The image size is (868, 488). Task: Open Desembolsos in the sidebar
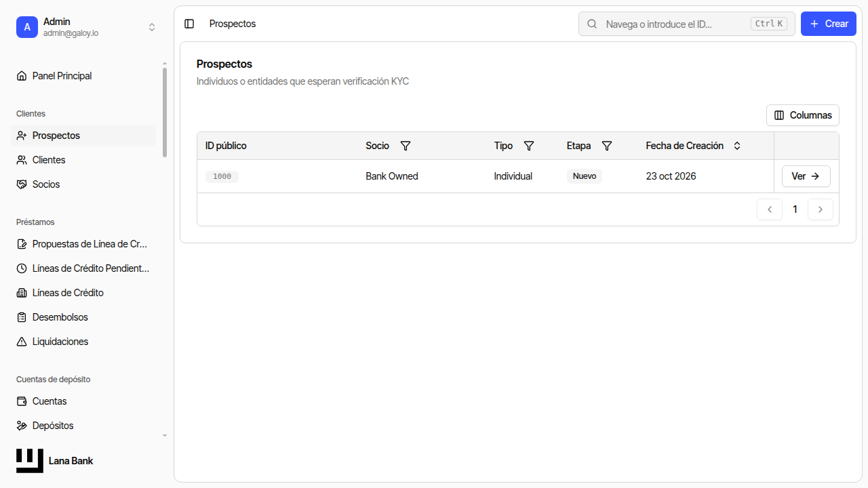click(x=84, y=317)
